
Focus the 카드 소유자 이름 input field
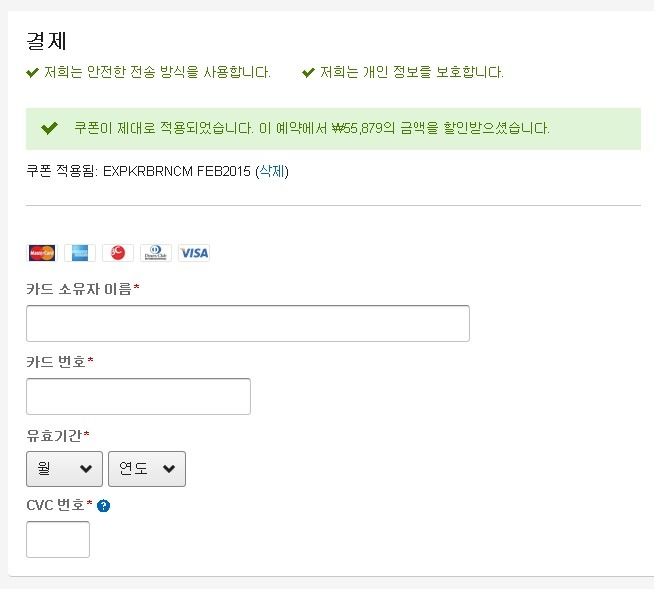[x=248, y=324]
